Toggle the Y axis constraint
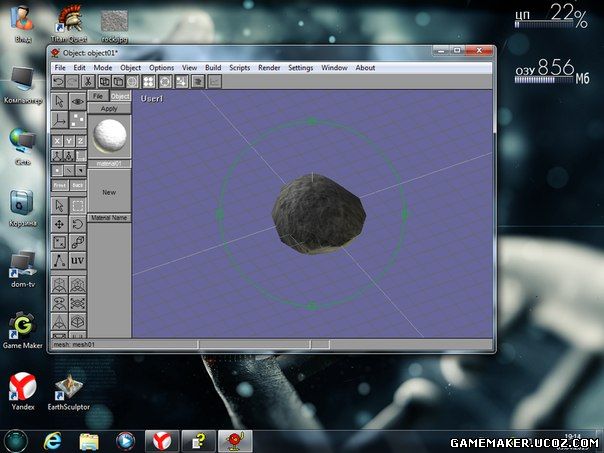 pos(68,141)
